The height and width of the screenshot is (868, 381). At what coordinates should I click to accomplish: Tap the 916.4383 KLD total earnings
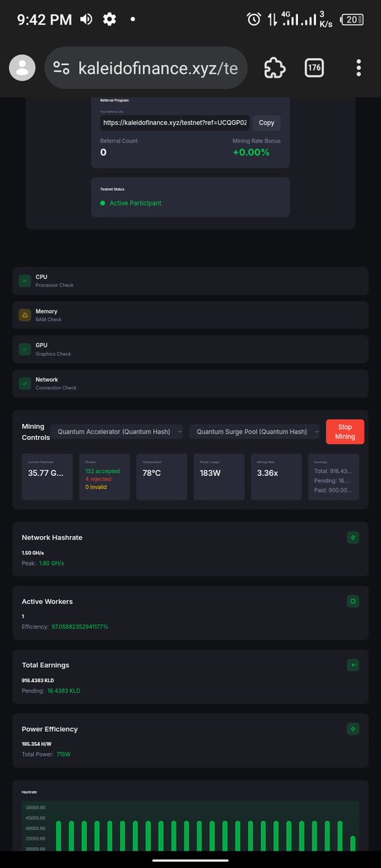point(38,681)
